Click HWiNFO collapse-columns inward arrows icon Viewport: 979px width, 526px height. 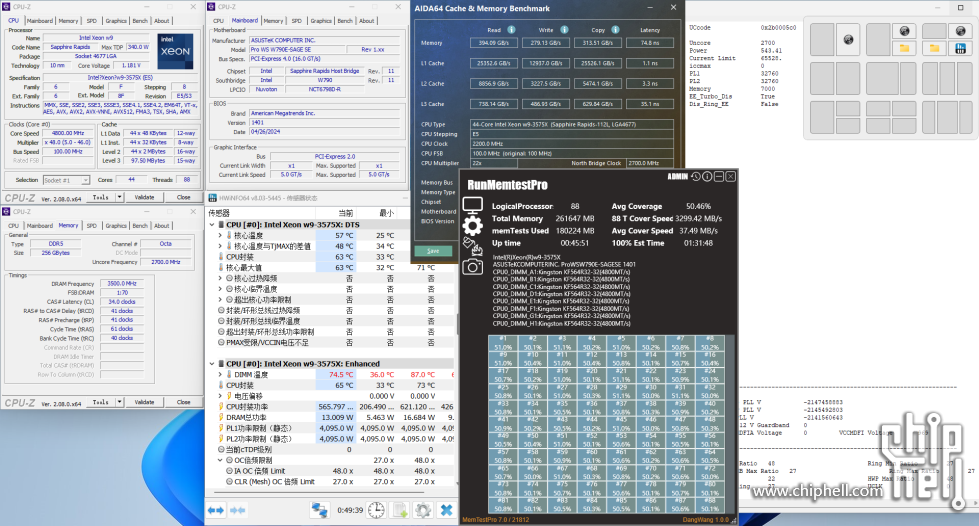(x=237, y=510)
